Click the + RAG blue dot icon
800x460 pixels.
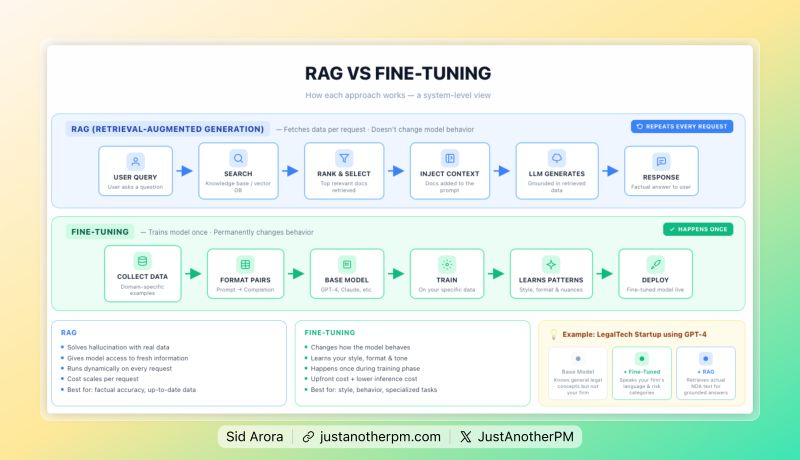tap(706, 359)
